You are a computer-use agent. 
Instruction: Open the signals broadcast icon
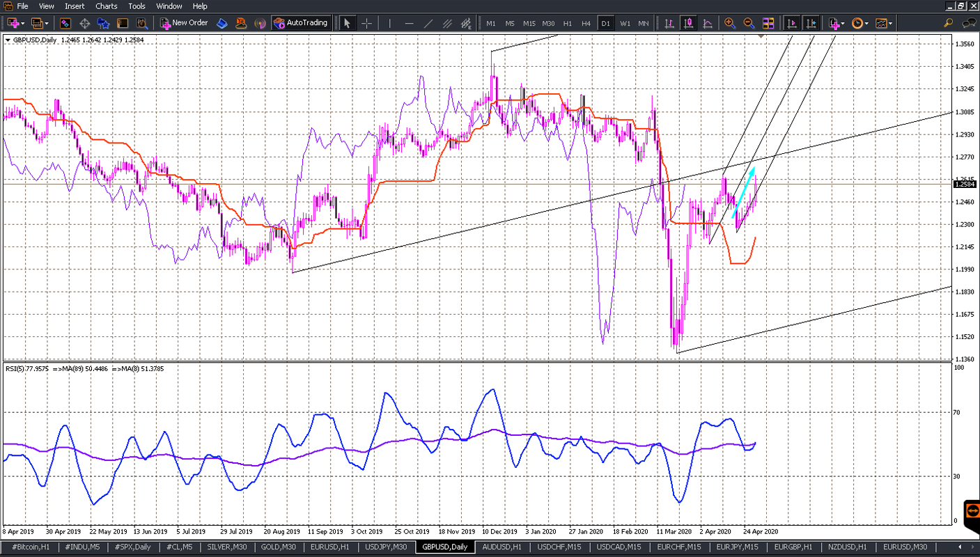pyautogui.click(x=260, y=23)
